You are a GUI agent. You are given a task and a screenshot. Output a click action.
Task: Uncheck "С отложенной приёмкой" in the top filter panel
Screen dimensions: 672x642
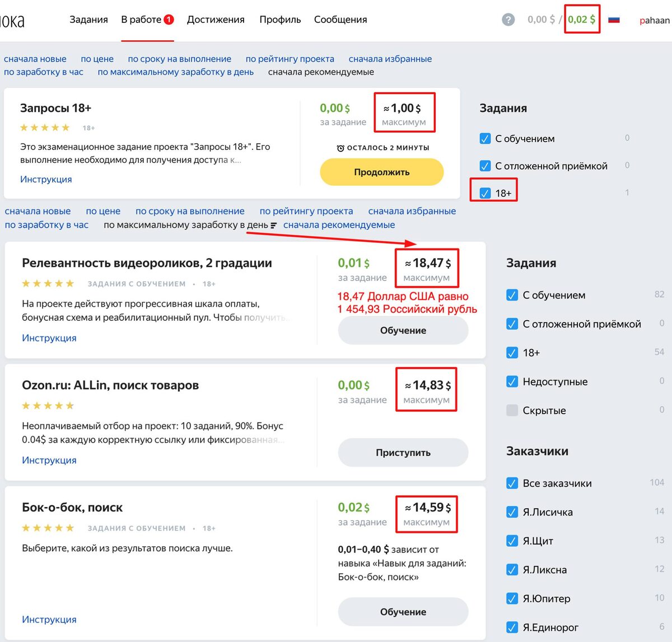point(484,165)
